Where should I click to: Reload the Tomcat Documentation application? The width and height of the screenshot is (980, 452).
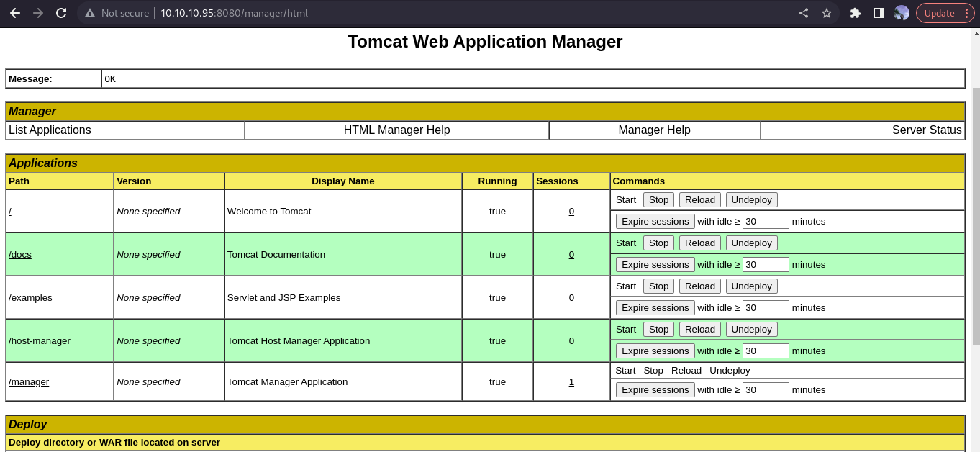click(700, 243)
